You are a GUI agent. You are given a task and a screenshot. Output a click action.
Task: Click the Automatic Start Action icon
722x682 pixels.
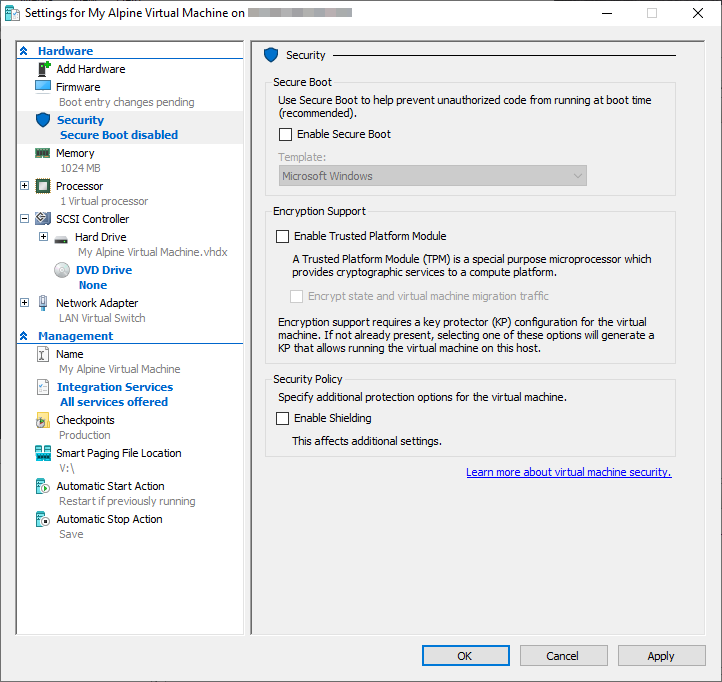pos(42,486)
